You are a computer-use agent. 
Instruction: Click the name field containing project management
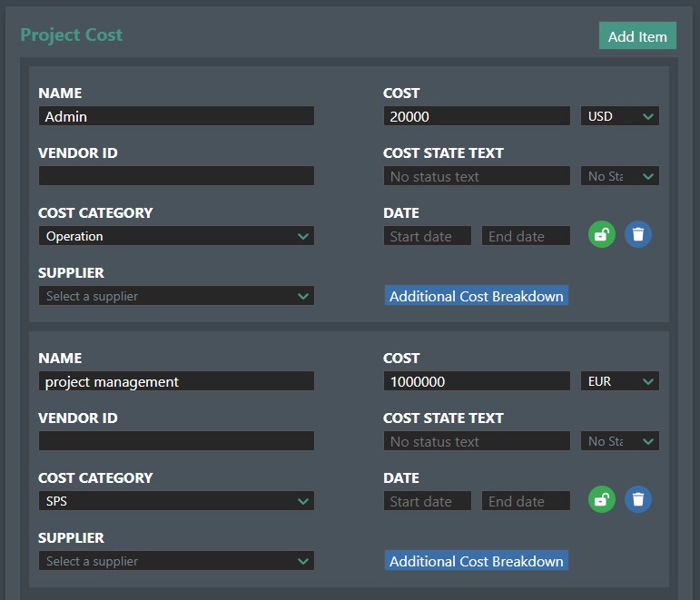[176, 381]
